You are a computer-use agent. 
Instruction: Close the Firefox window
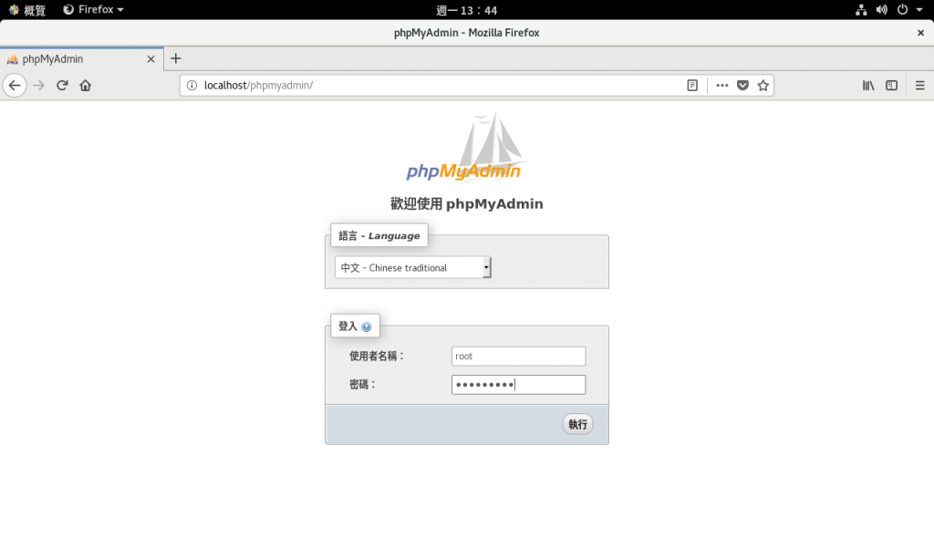[x=920, y=33]
